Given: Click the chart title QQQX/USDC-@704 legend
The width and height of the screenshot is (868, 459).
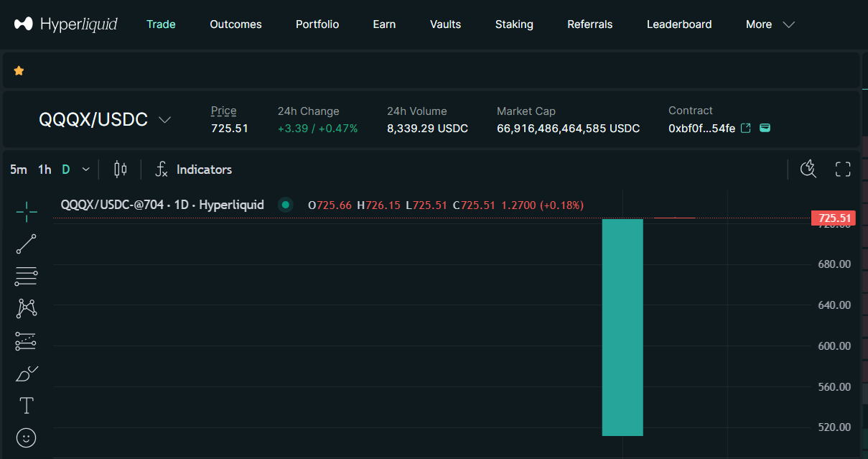Looking at the screenshot, I should 162,205.
